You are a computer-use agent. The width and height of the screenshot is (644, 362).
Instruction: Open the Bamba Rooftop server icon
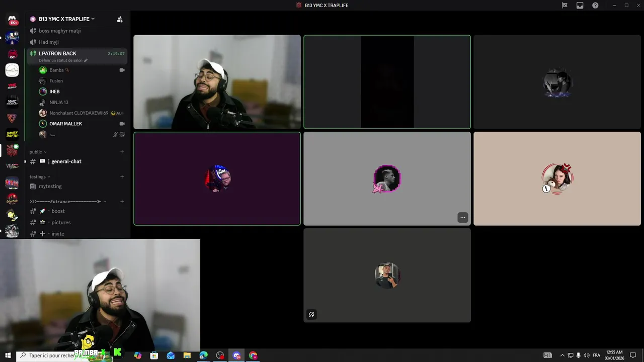point(12,134)
